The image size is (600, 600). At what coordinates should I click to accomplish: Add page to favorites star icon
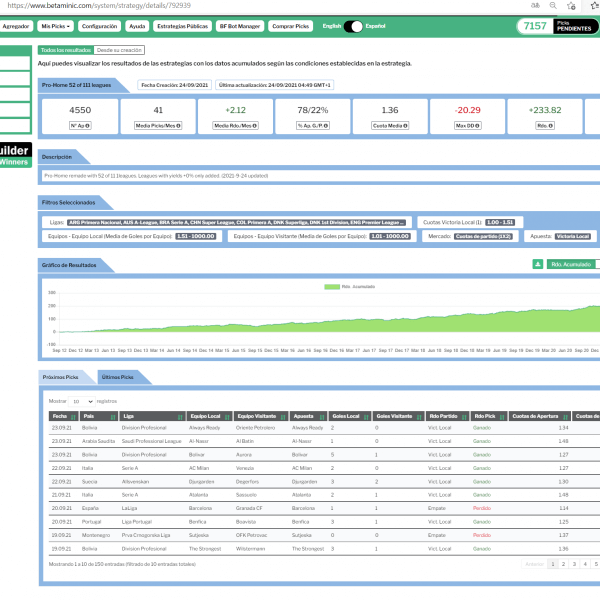pyautogui.click(x=571, y=5)
